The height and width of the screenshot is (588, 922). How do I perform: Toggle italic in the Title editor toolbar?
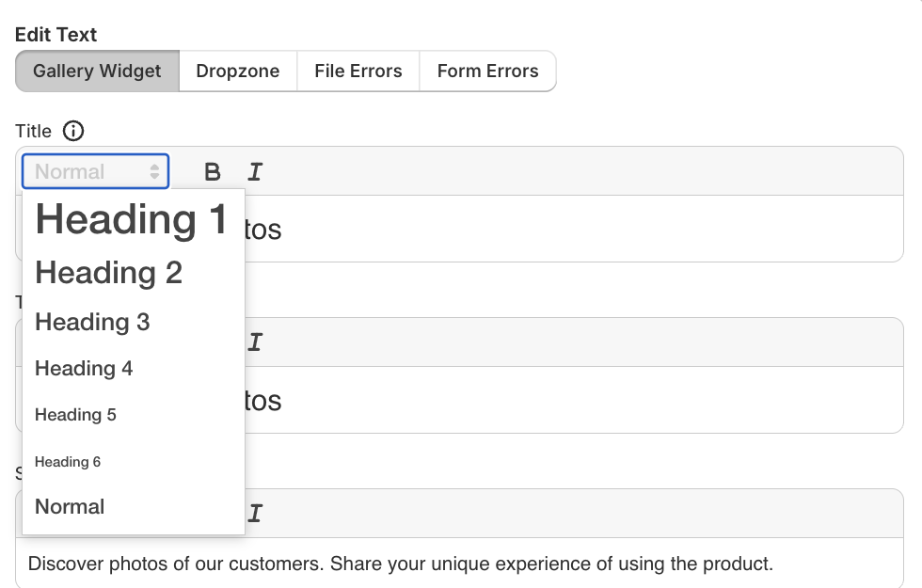point(255,171)
